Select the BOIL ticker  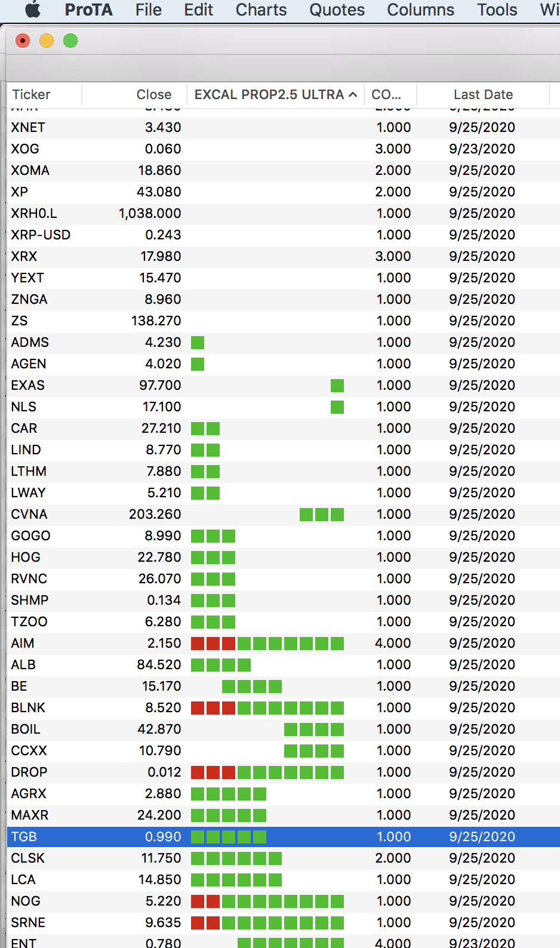26,729
